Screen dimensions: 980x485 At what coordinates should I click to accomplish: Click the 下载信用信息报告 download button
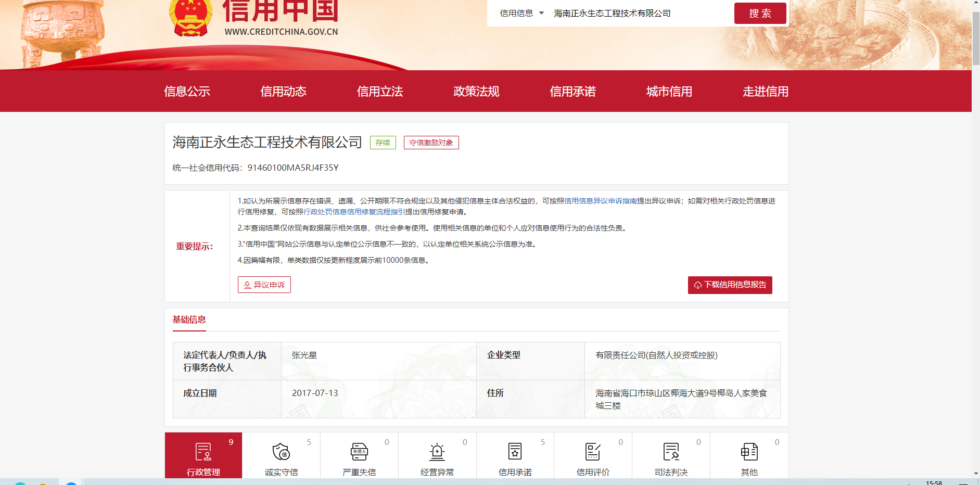click(730, 285)
